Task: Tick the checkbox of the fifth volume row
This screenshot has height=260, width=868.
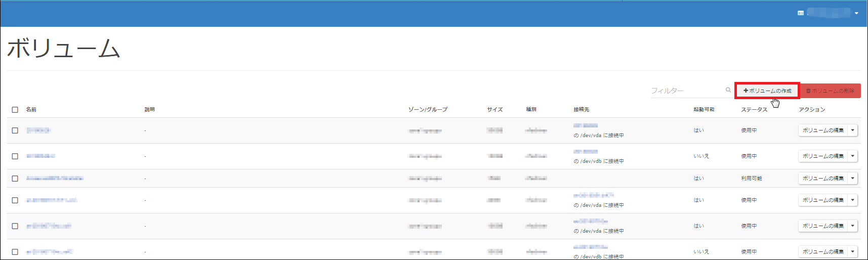Action: coord(15,226)
